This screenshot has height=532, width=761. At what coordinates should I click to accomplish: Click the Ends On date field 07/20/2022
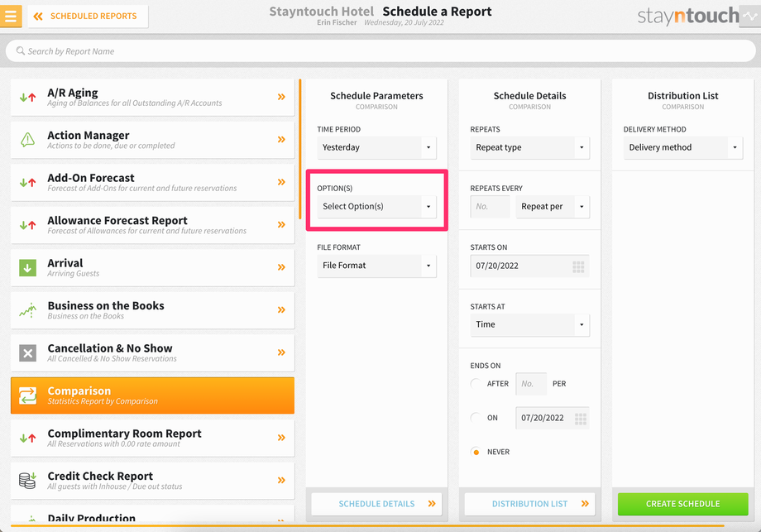[x=553, y=418]
